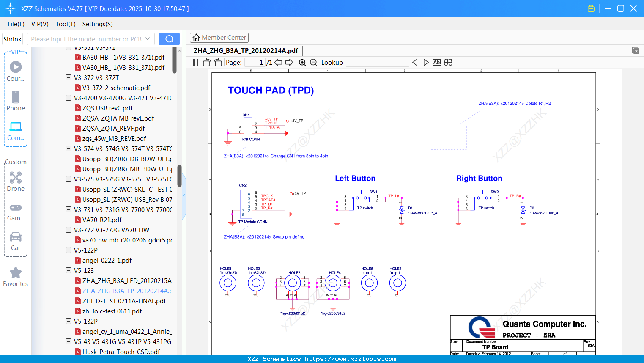Rotate page clockwise
This screenshot has height=363, width=644.
click(218, 62)
